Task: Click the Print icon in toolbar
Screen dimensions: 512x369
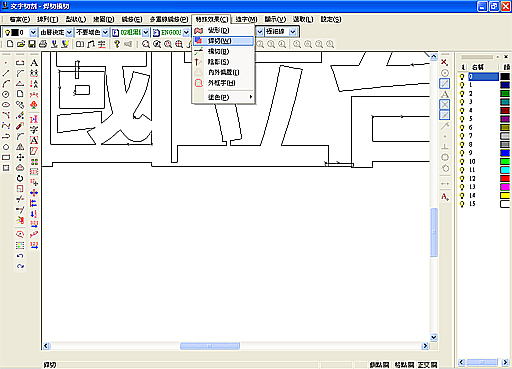Action: [43, 44]
